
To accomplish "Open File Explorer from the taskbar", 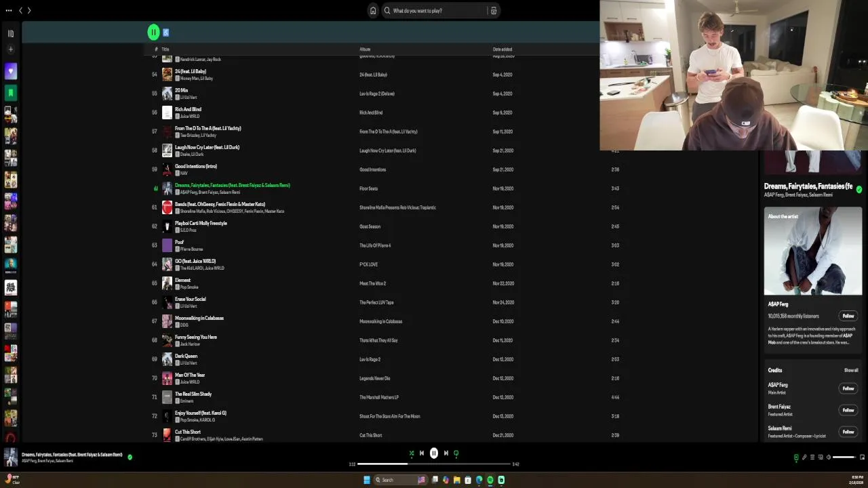I will (456, 480).
